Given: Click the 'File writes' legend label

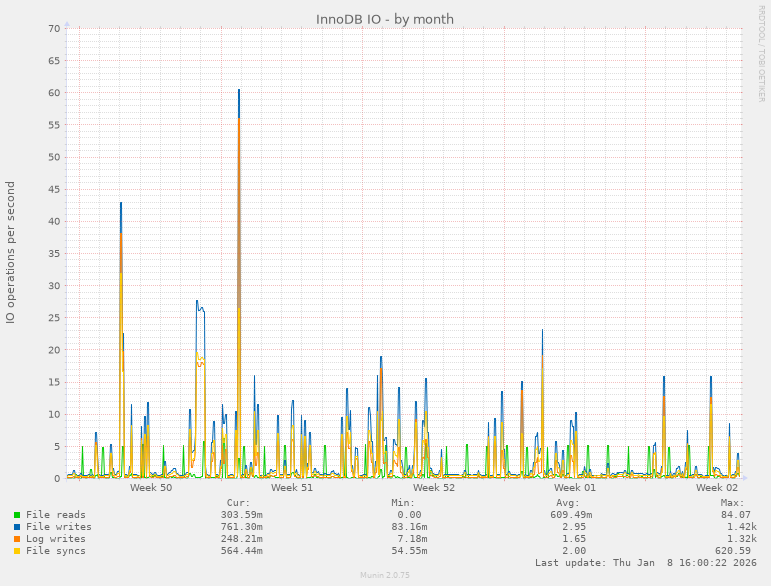Looking at the screenshot, I should tap(59, 527).
